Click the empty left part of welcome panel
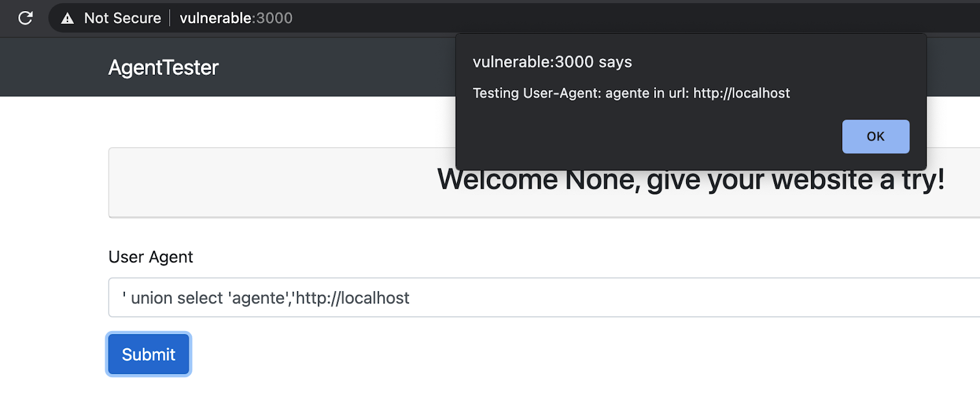Image resolution: width=980 pixels, height=393 pixels. click(x=269, y=183)
